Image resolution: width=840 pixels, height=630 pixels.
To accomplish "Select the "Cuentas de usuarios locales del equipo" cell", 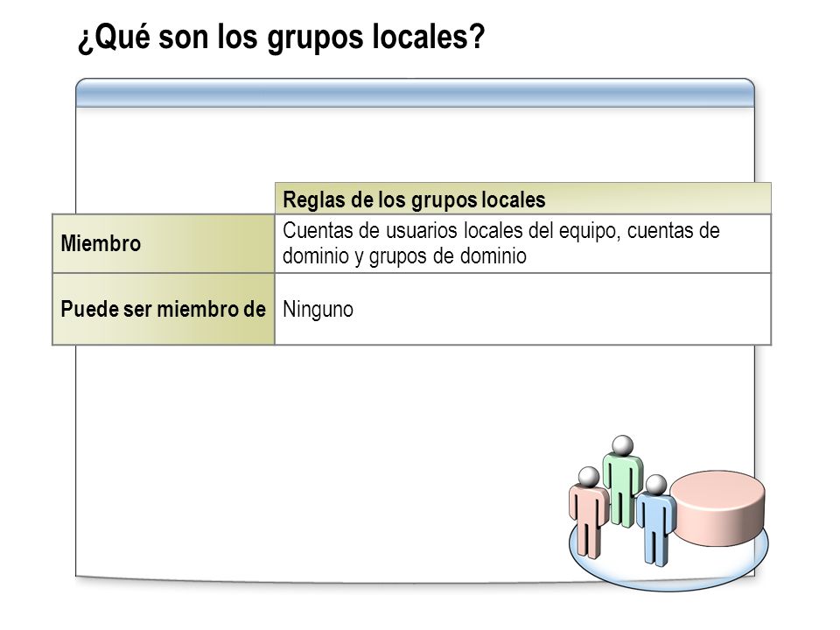I will tap(523, 244).
